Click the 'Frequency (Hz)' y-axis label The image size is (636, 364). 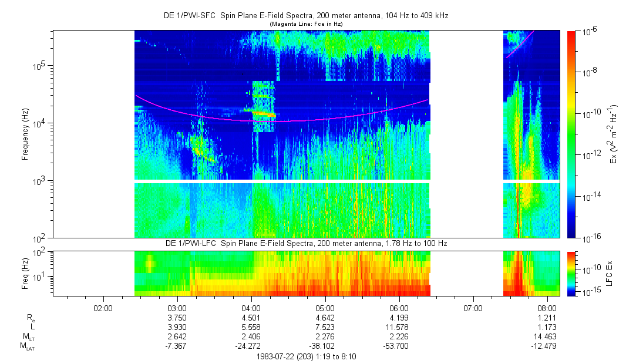[25, 134]
